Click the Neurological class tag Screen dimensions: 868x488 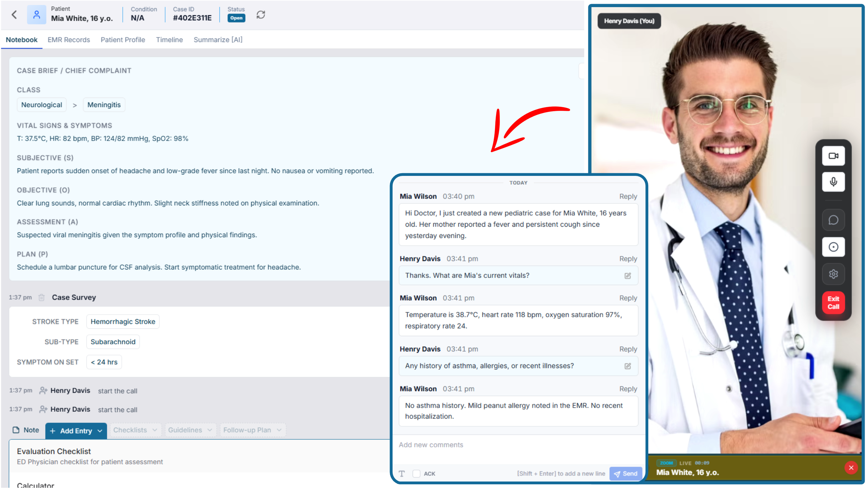click(x=42, y=105)
